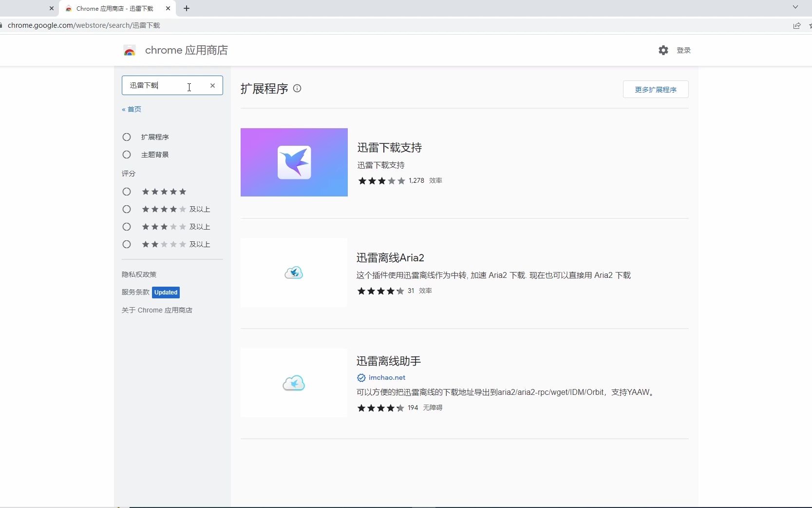Select the two stars 及以上 filter
Viewport: 812px width, 508px height.
[127, 244]
